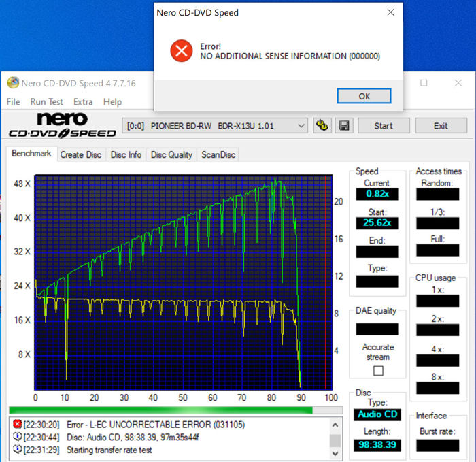Viewport: 476px width, 462px height.
Task: Switch to the Disc Quality tab
Action: pos(171,154)
